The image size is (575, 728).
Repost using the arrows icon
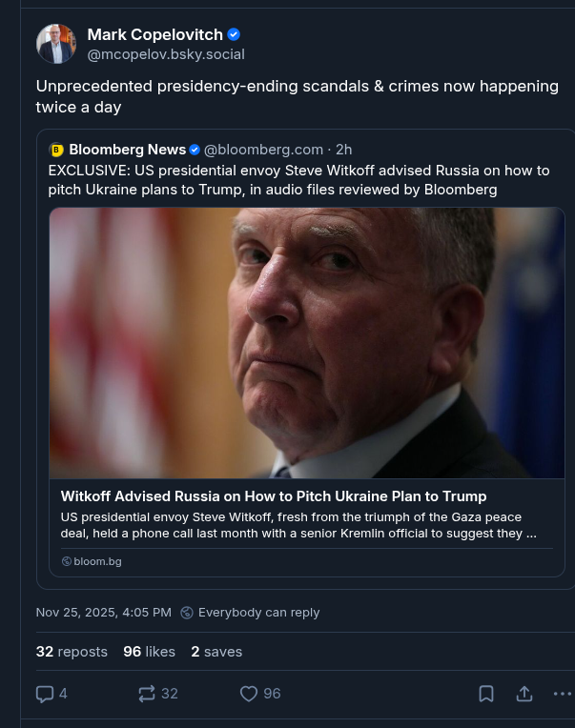(x=147, y=694)
